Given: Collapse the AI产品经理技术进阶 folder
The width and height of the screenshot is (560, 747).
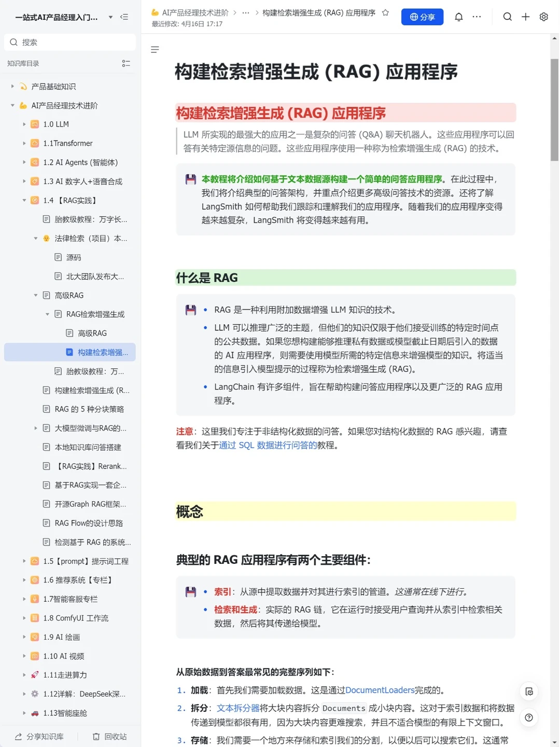Looking at the screenshot, I should point(12,105).
